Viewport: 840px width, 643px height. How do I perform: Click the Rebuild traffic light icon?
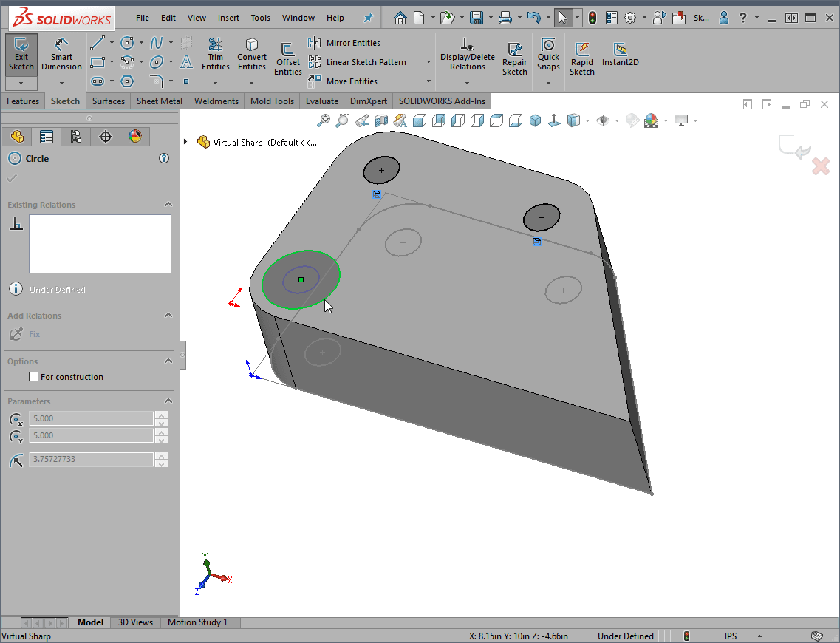(x=592, y=18)
